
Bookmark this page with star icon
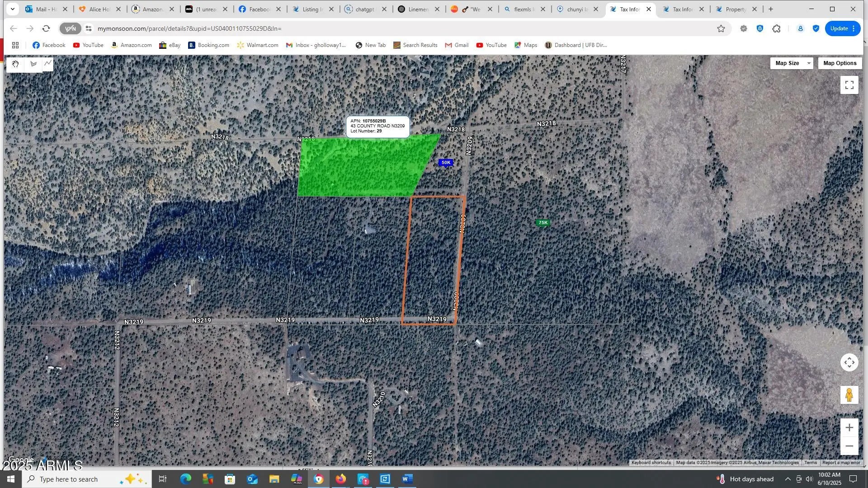(x=721, y=28)
